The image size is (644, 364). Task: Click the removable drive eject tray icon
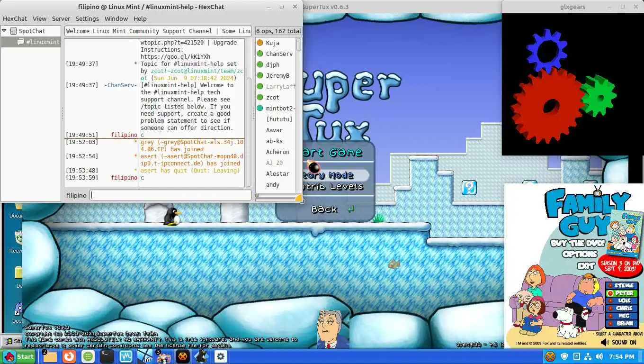click(576, 356)
